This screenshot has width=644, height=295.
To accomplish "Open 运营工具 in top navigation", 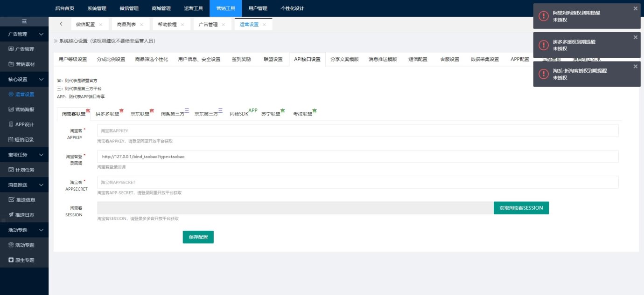I will tap(193, 8).
